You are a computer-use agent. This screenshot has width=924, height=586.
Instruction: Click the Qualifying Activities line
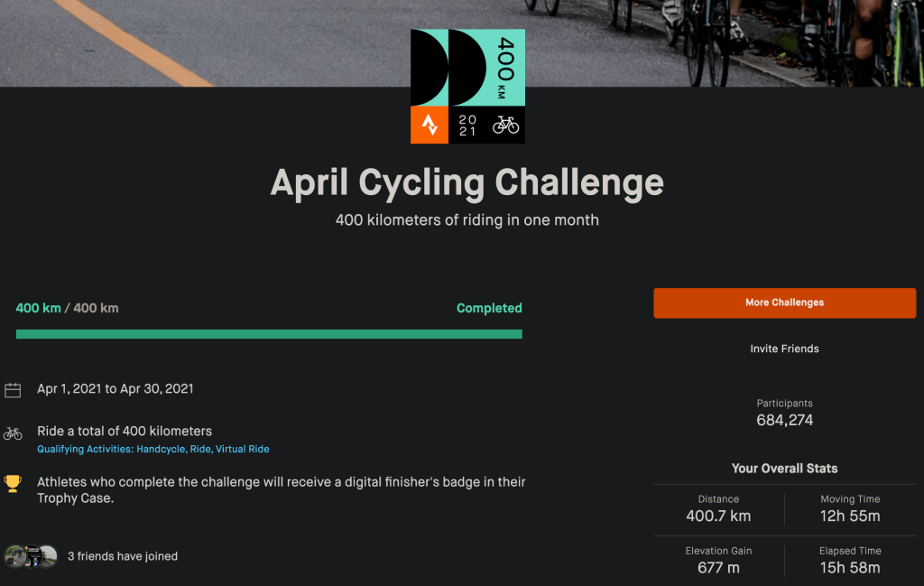coord(153,449)
